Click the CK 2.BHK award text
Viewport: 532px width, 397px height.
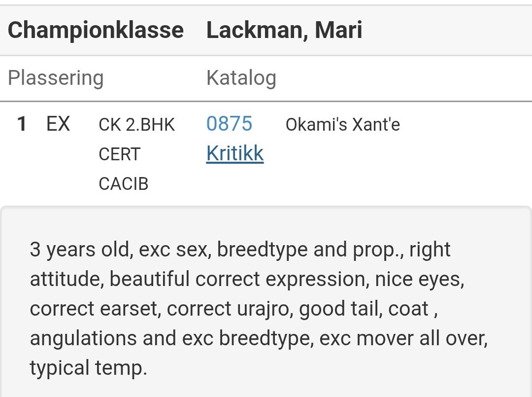136,125
